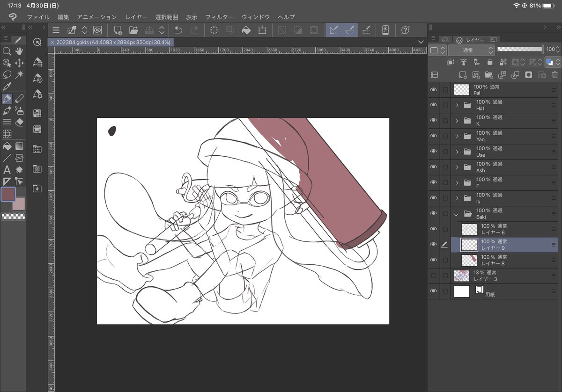Select the Eyedropper tool

click(x=7, y=87)
